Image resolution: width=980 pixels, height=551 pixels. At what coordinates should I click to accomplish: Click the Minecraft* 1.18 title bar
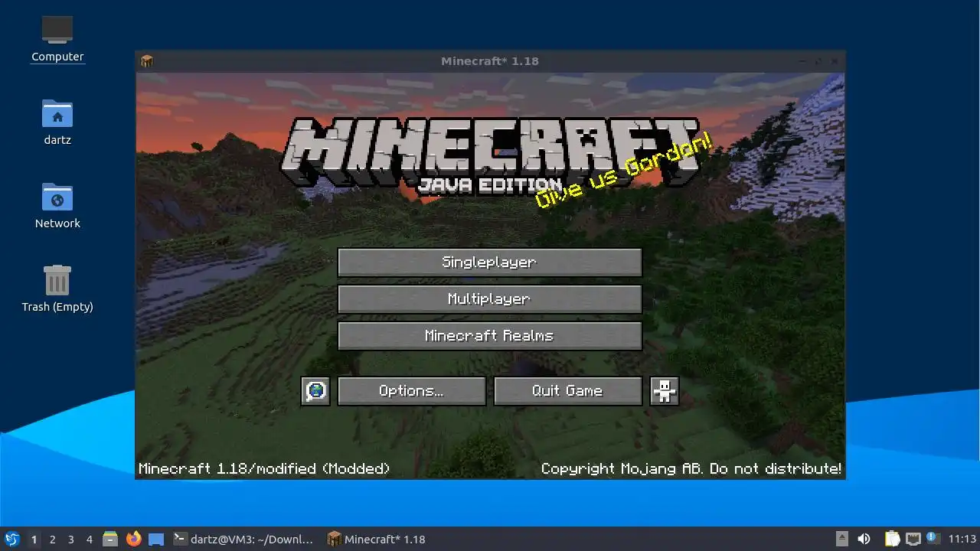pos(490,61)
